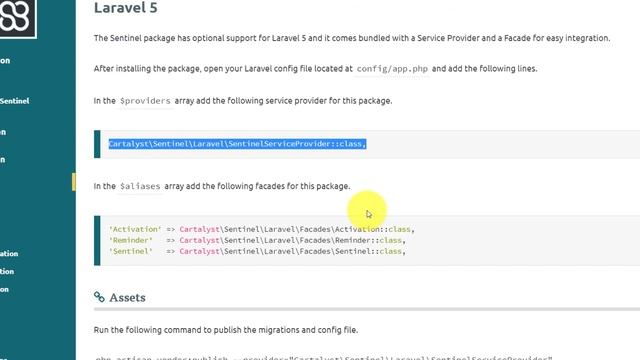
Task: Click the 'Sentinel' facade alias line
Action: (257, 251)
